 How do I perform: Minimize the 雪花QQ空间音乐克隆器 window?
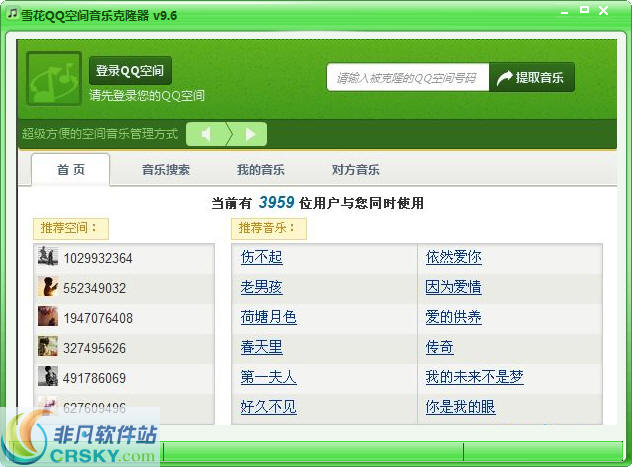(565, 12)
